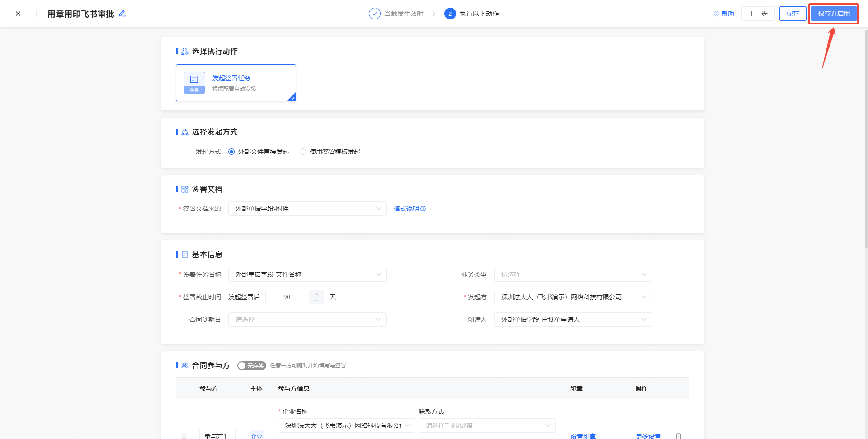This screenshot has width=868, height=439.
Task: Select the 使用签署模板发起 radio option
Action: click(303, 152)
